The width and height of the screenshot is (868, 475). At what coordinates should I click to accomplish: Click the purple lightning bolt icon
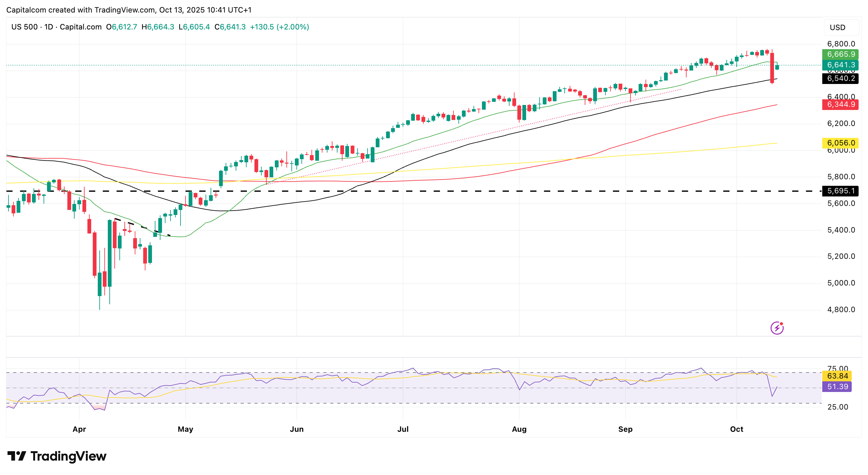(x=777, y=328)
